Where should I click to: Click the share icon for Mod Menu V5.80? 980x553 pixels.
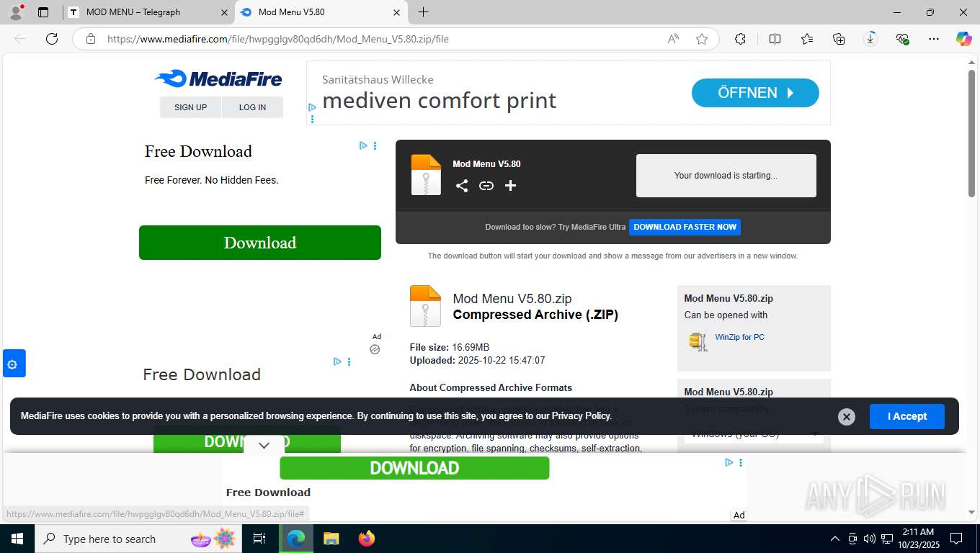click(x=462, y=186)
